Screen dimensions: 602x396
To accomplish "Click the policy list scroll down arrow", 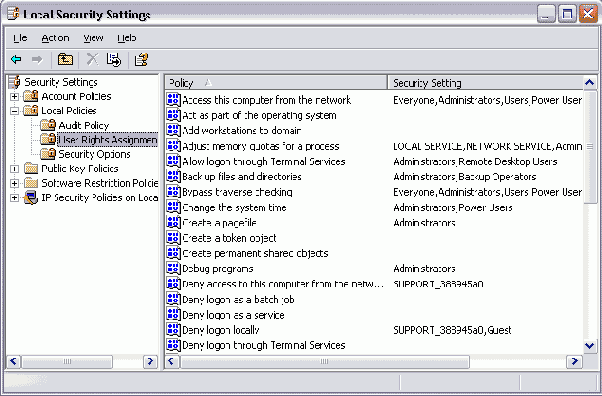I will pyautogui.click(x=590, y=346).
